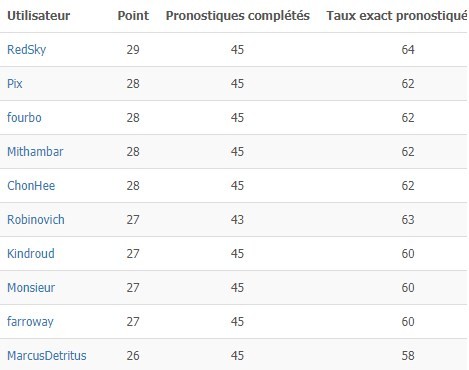
Task: Open Pix user profile link
Action: [x=15, y=84]
